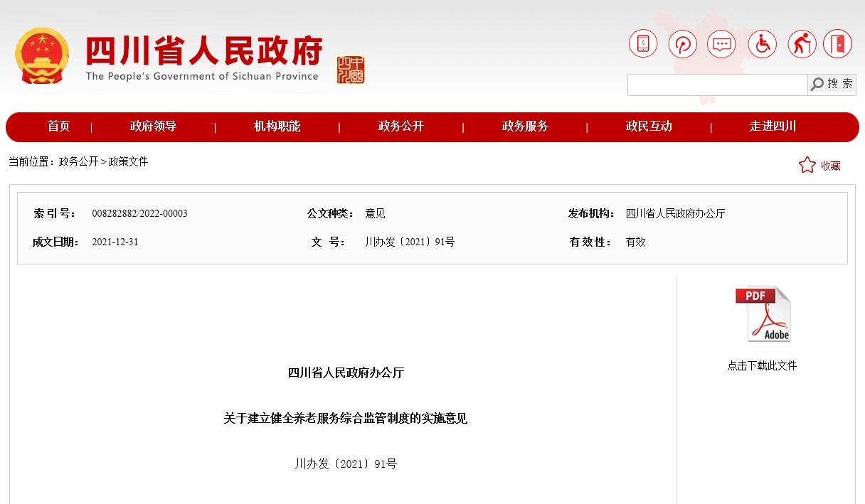Screen dimensions: 865x504
Task: Select 政务公开 in the navigation bar
Action: tap(400, 127)
